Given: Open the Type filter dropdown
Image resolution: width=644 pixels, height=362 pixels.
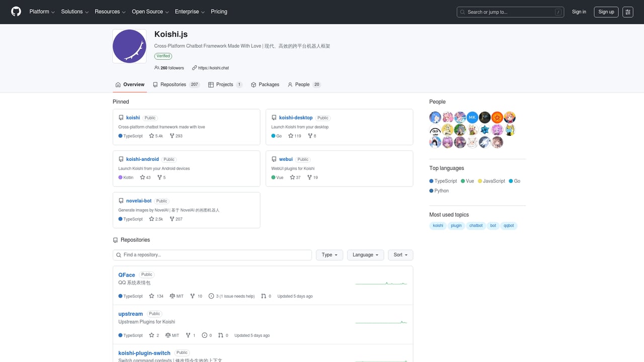Looking at the screenshot, I should [329, 255].
